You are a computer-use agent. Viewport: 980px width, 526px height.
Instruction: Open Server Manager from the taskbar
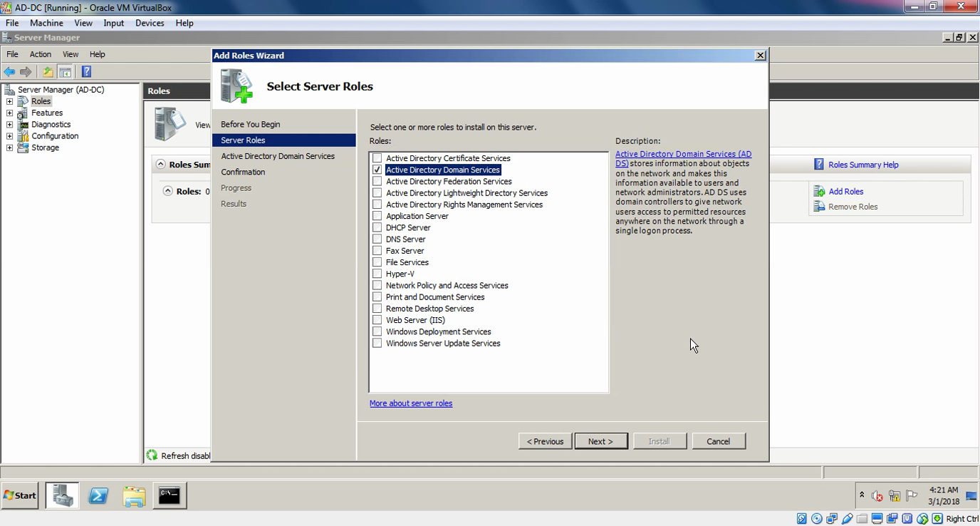pyautogui.click(x=62, y=495)
